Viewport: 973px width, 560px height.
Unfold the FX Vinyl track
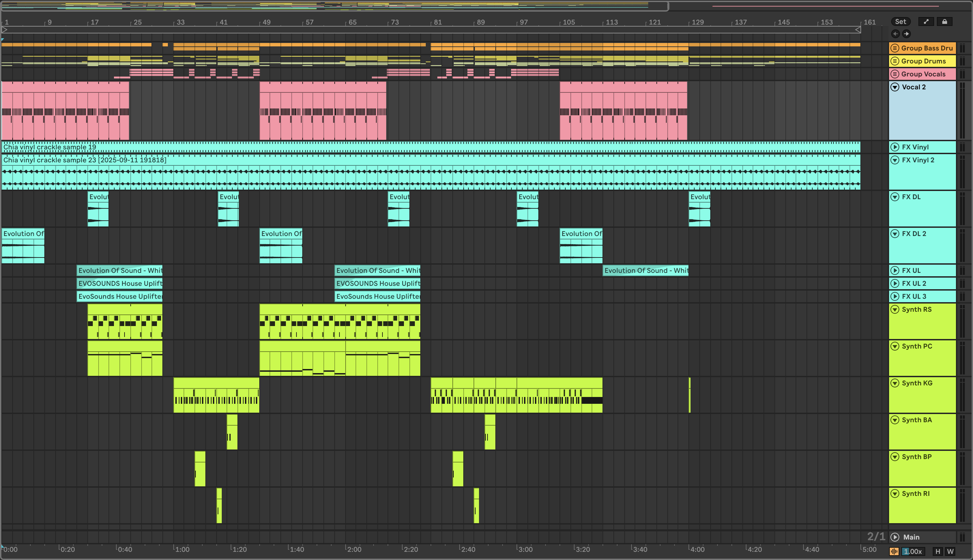click(895, 147)
